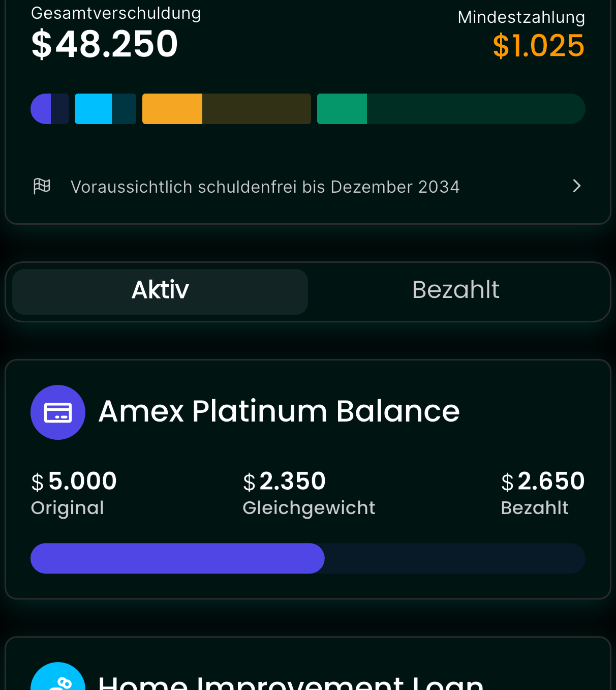Click the Amex Platinum credit card icon
616x690 pixels.
(58, 412)
